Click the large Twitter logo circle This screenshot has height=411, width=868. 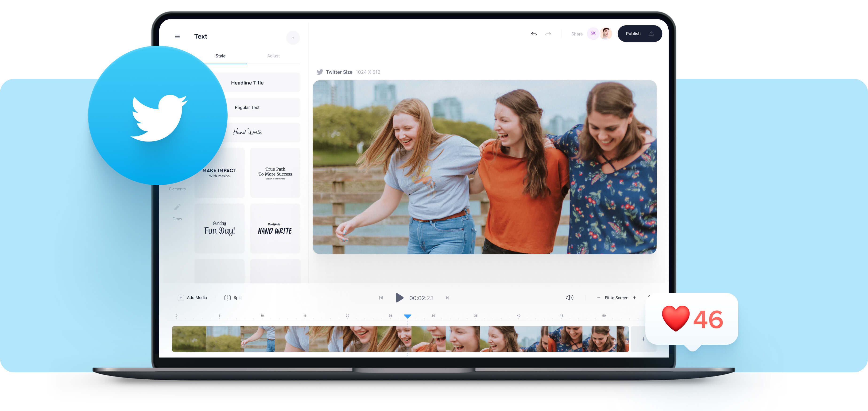click(x=158, y=115)
